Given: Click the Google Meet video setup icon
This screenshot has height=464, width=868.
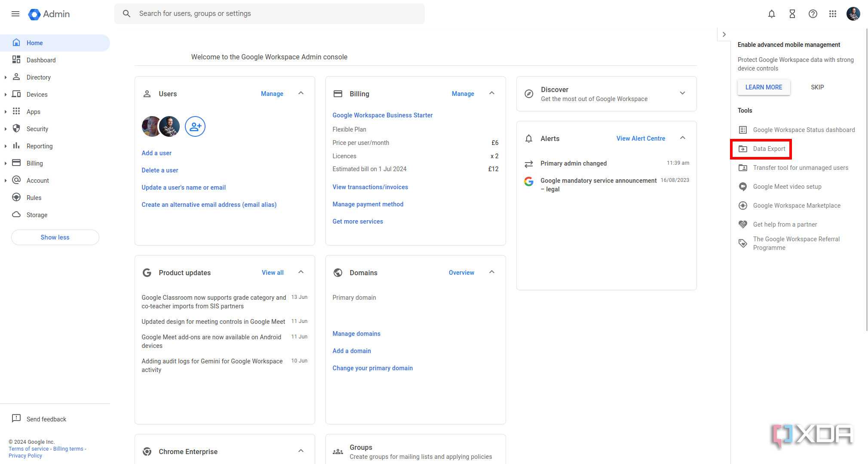Looking at the screenshot, I should [743, 187].
